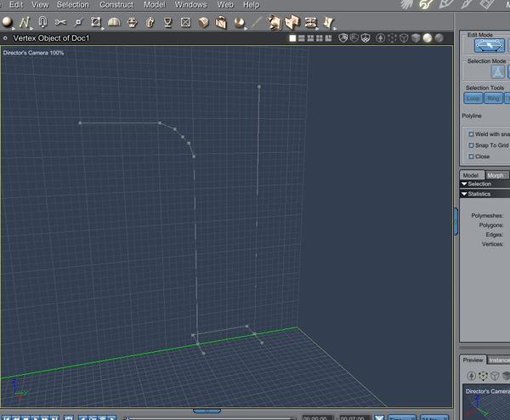The height and width of the screenshot is (420, 510).
Task: Open the Model menu
Action: click(x=155, y=4)
